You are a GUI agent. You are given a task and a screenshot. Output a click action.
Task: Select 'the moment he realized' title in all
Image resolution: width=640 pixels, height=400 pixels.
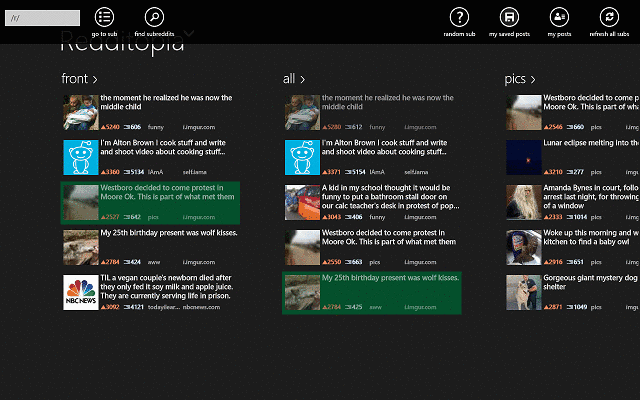coord(388,102)
